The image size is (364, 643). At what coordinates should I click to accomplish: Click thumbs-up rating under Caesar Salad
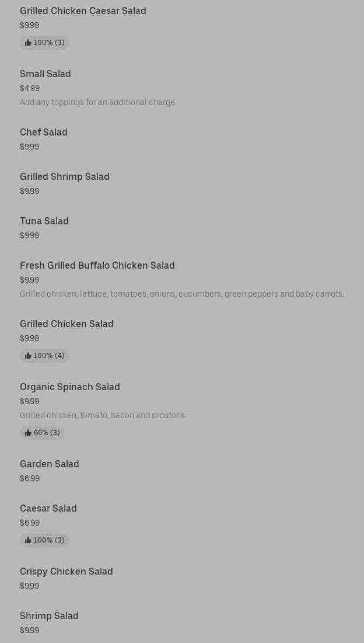click(44, 540)
